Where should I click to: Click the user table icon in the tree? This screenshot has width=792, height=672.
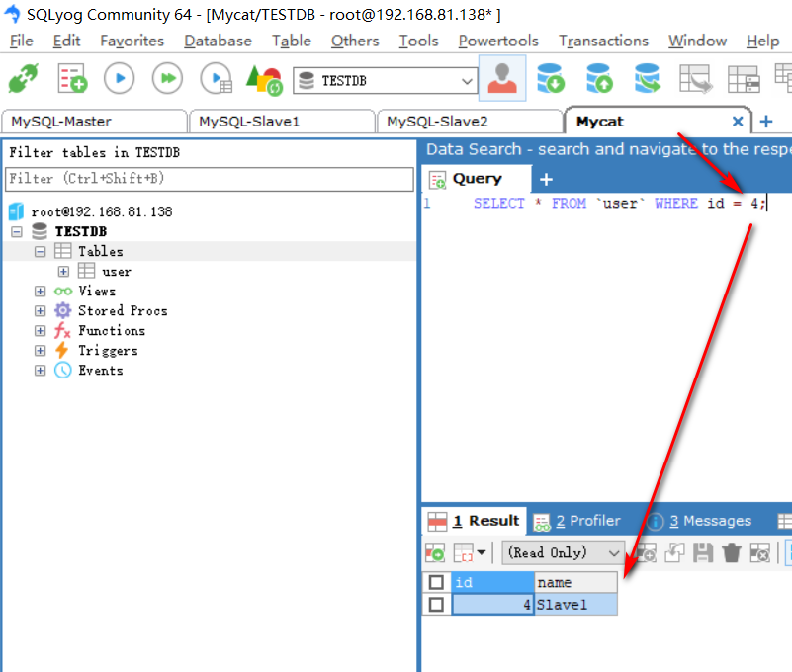86,271
